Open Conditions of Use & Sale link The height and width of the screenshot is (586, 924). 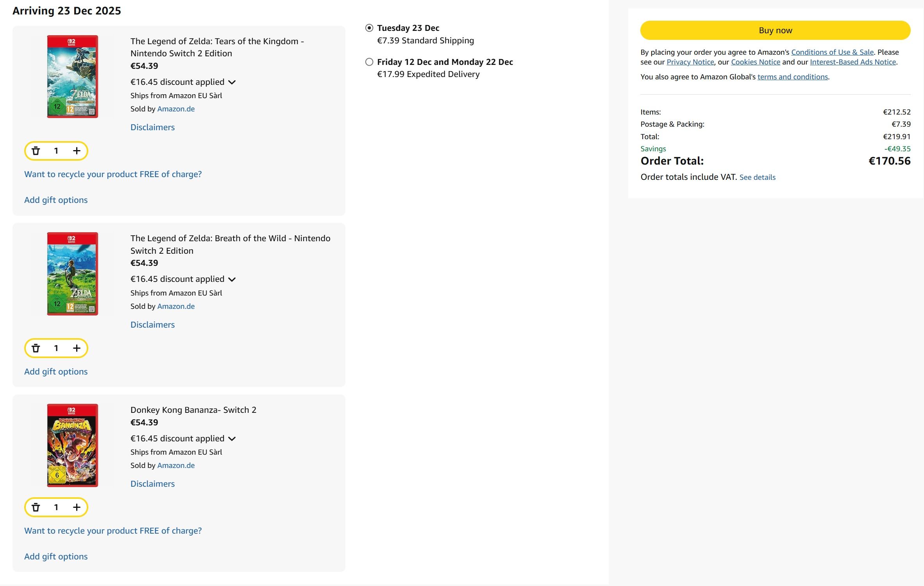(832, 52)
